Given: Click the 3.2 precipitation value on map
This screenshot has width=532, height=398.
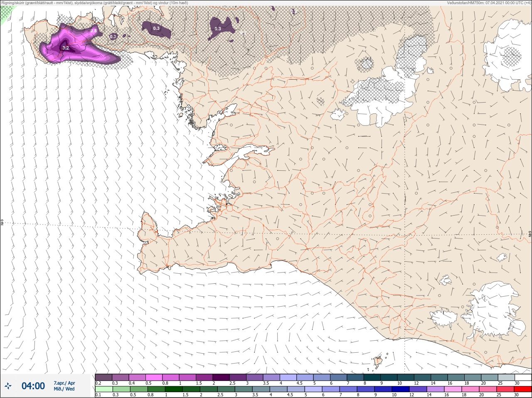Looking at the screenshot, I should tap(66, 48).
